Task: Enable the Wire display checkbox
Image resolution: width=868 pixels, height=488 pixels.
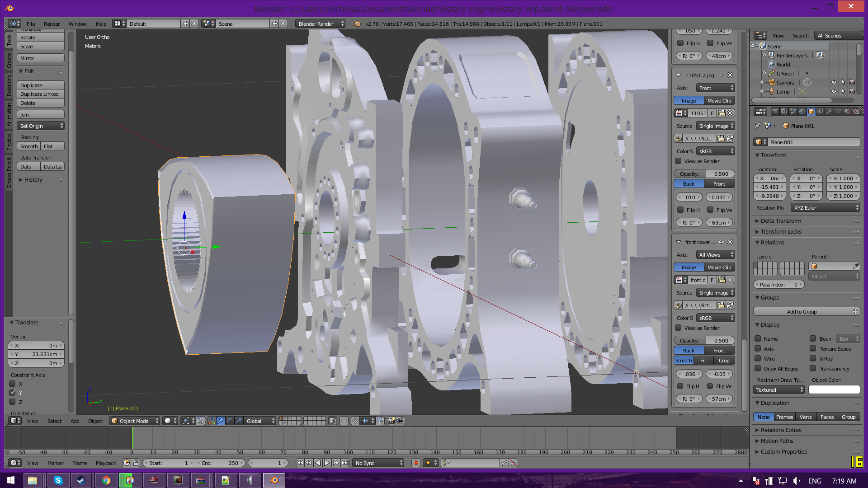Action: tap(758, 358)
